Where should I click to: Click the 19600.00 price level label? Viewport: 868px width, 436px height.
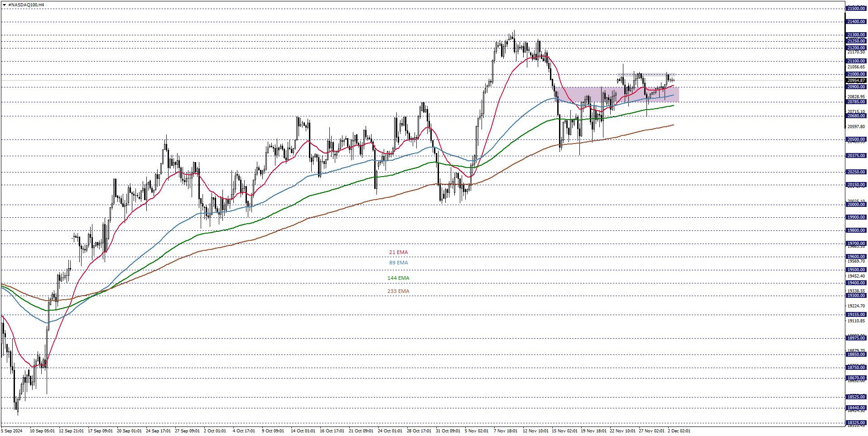tap(856, 257)
